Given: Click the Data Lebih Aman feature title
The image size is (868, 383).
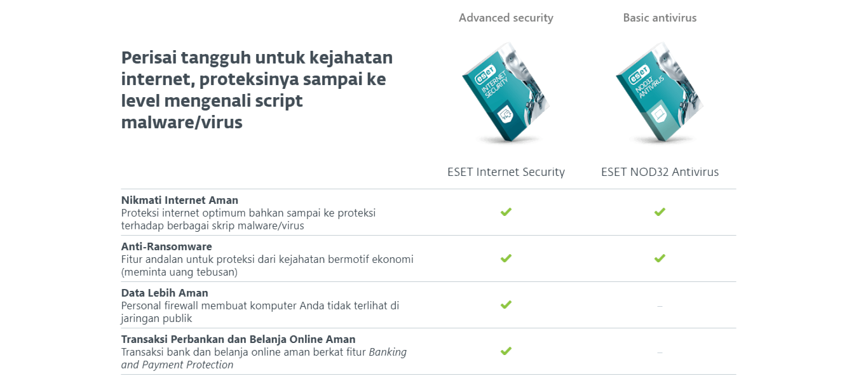Looking at the screenshot, I should pos(165,293).
